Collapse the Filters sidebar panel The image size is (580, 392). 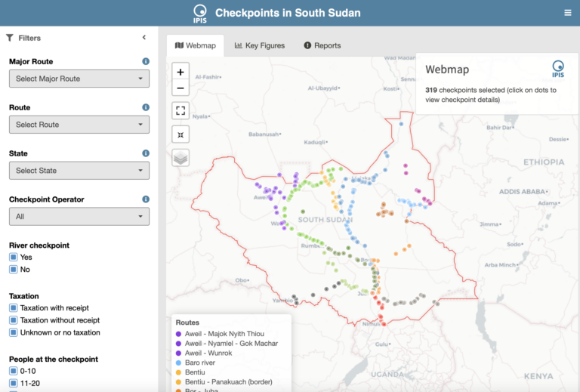click(144, 38)
